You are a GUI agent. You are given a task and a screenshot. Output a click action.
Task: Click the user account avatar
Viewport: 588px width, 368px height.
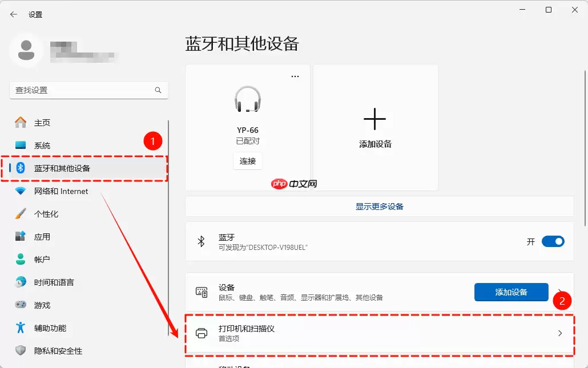click(x=26, y=50)
